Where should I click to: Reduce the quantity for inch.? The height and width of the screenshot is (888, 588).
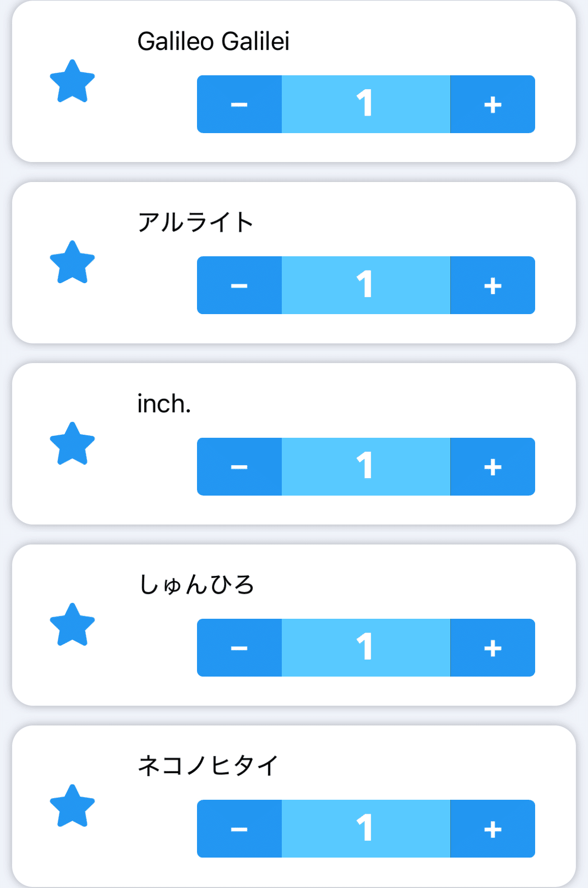(x=239, y=467)
